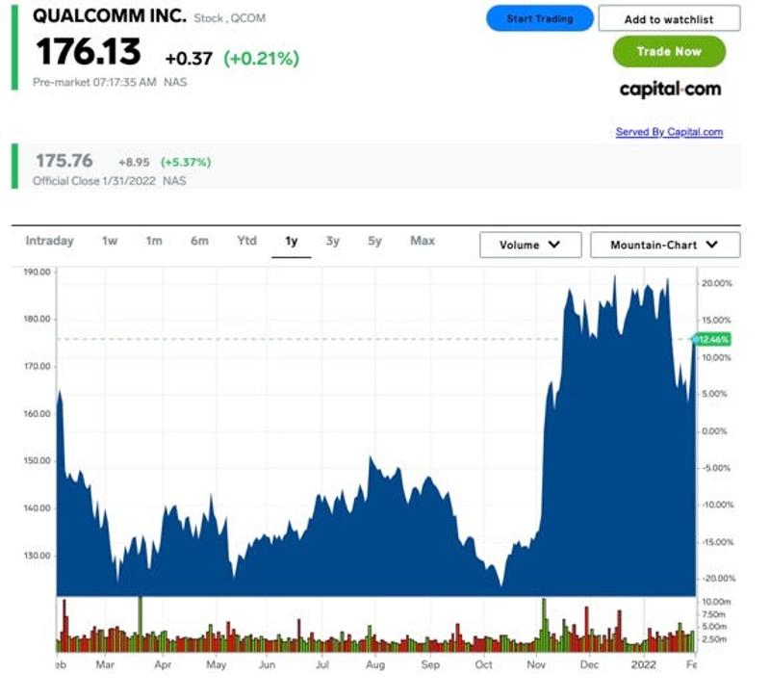The width and height of the screenshot is (770, 700).
Task: Click the green Trade Now button
Action: click(669, 52)
